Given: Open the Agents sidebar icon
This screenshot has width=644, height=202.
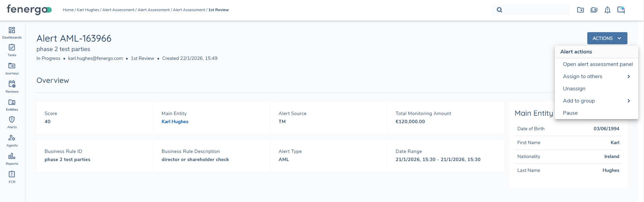Looking at the screenshot, I should pos(12,138).
